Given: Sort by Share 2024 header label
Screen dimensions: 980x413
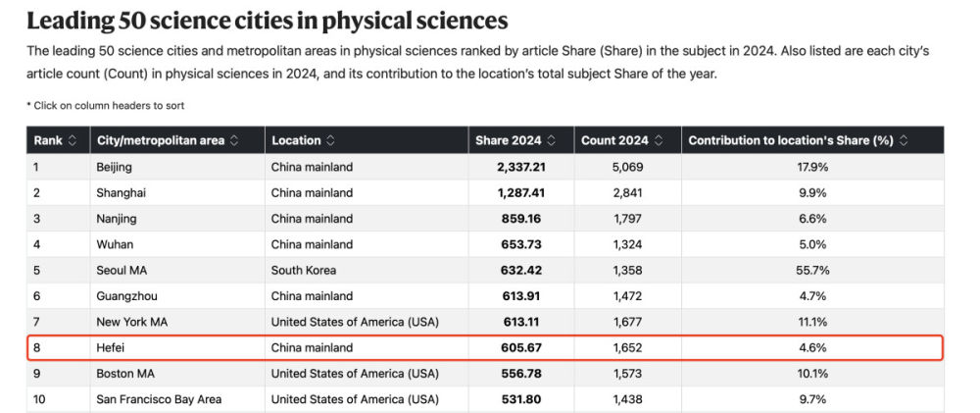Looking at the screenshot, I should [x=506, y=141].
